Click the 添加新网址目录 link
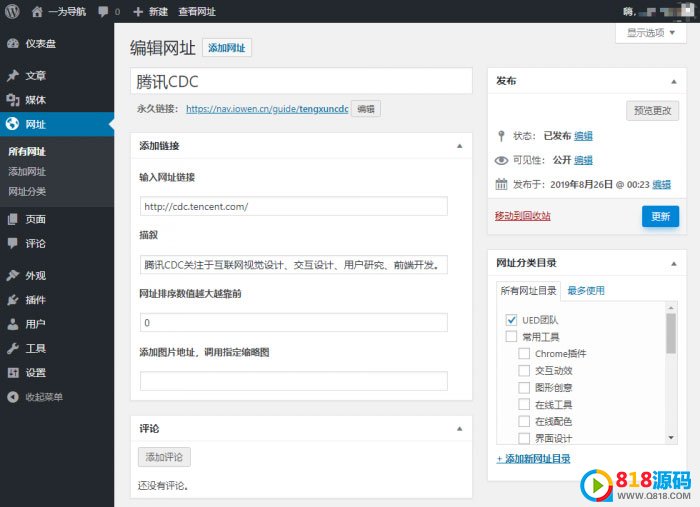 (533, 458)
